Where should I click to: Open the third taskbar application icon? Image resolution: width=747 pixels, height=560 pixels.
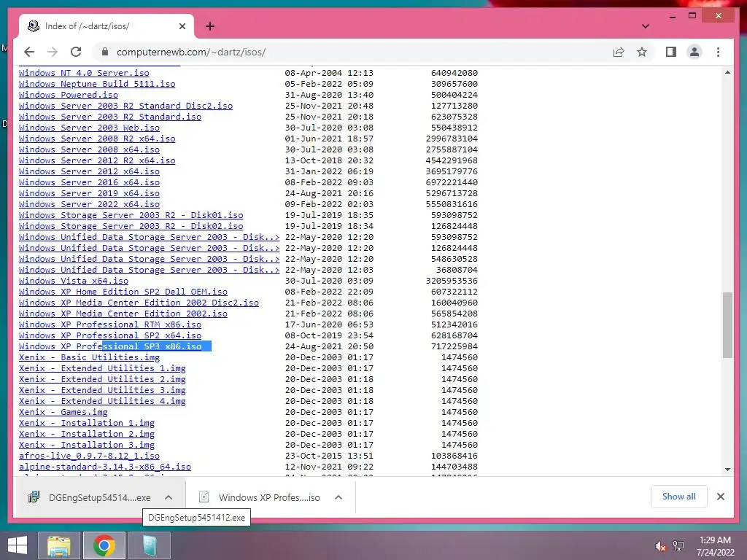pos(150,545)
